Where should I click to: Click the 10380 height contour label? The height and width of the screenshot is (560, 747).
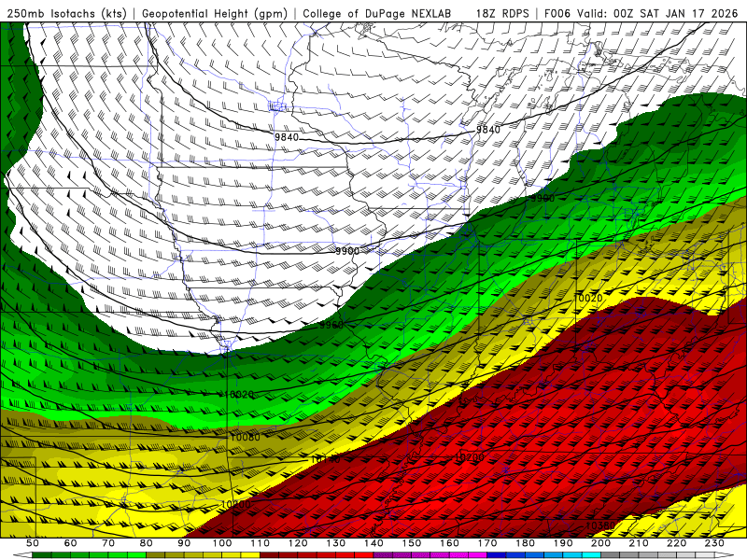(x=599, y=525)
